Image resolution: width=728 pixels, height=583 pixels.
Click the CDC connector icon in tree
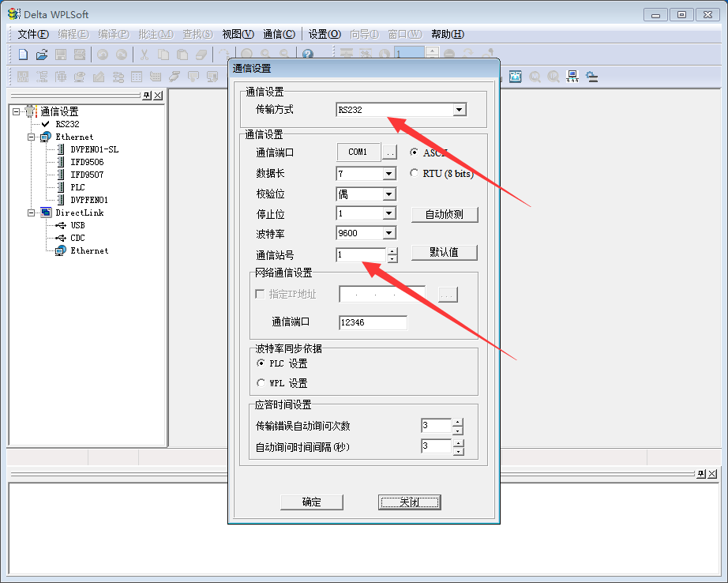click(61, 238)
